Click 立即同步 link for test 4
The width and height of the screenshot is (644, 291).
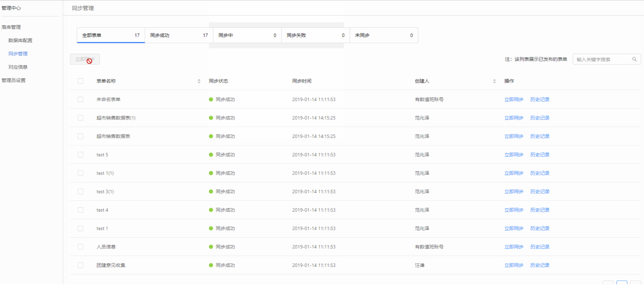click(x=513, y=210)
